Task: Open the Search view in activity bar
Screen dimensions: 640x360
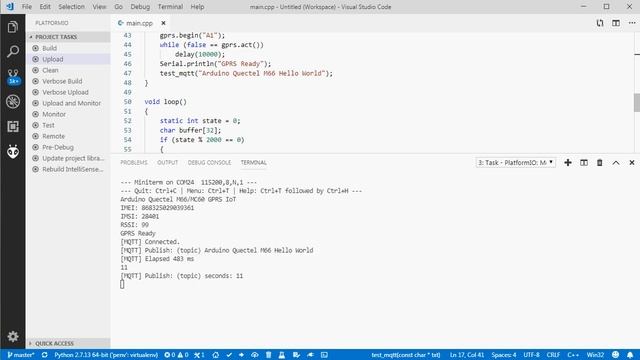Action: [x=13, y=51]
